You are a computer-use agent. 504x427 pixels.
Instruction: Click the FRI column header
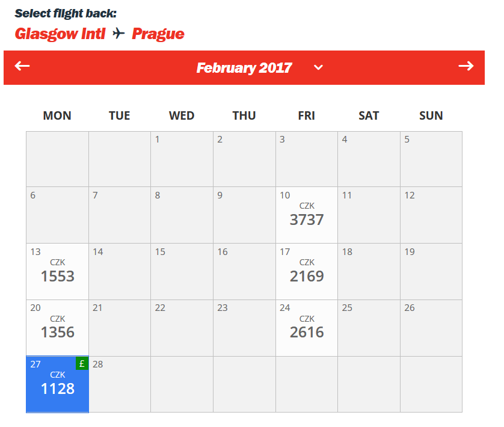coord(306,115)
